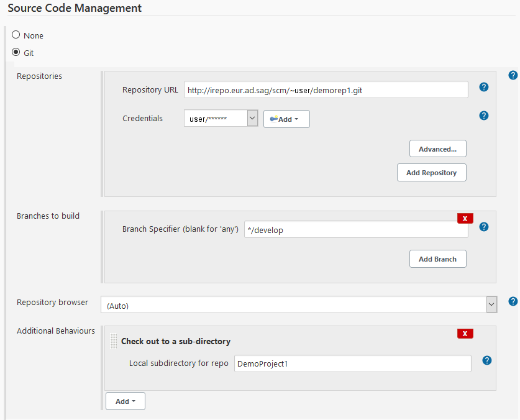The height and width of the screenshot is (420, 520).
Task: Remove the Branch Specifier with the red X
Action: click(465, 218)
